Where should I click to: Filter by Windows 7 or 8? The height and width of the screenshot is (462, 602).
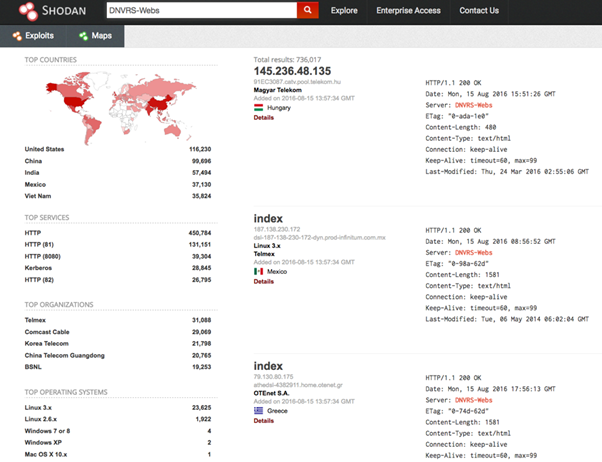[x=47, y=431]
